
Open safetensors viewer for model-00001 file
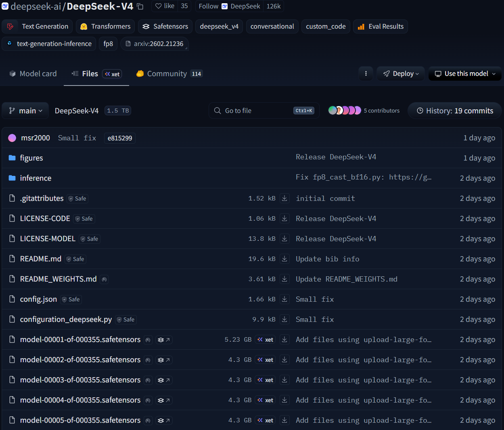tap(163, 340)
